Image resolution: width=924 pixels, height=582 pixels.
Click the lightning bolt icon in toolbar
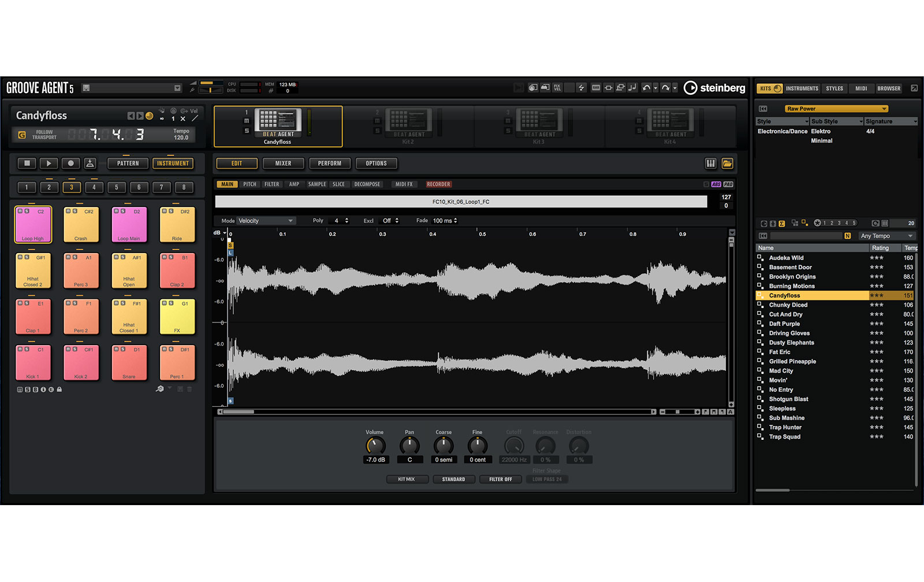582,88
